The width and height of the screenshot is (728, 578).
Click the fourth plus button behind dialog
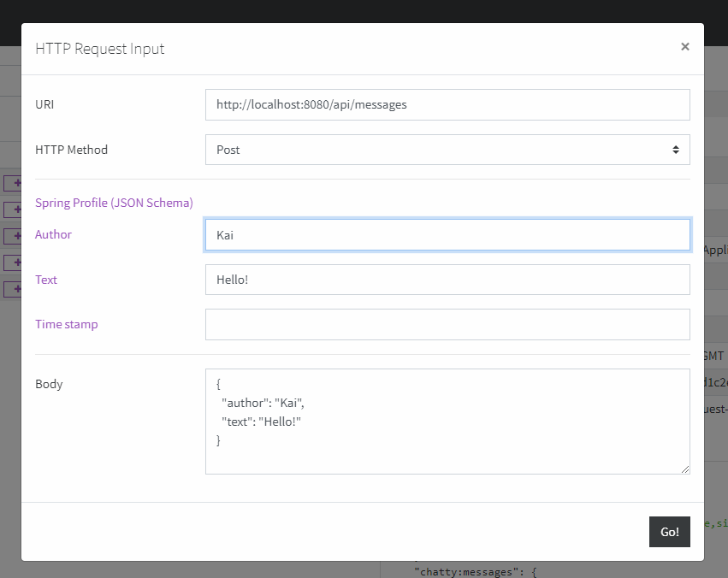pos(14,262)
